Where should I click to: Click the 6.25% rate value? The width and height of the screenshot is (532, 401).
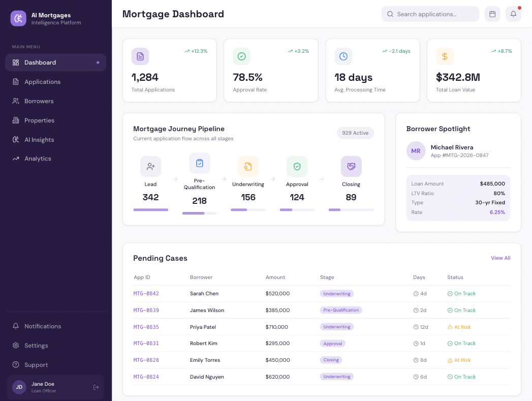click(497, 212)
